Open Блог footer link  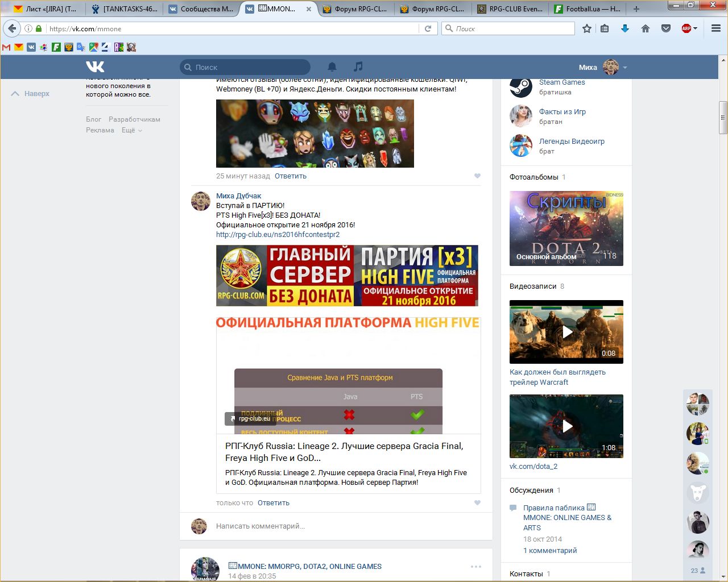(x=93, y=119)
